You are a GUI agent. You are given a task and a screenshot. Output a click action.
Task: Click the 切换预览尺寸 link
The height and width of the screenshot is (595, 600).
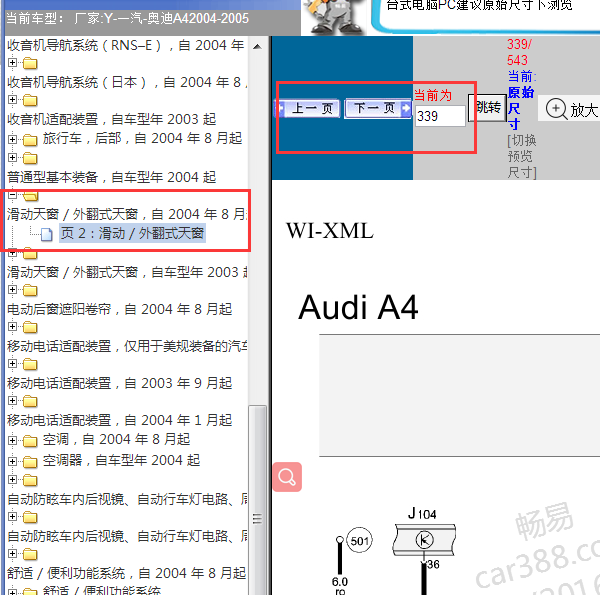tap(522, 156)
